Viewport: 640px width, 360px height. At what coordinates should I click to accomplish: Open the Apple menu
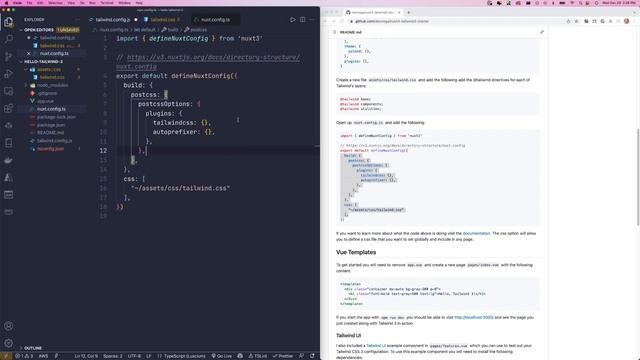(6, 3)
